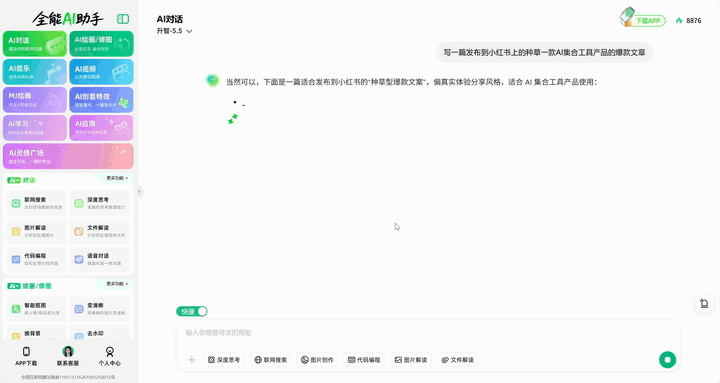
Task: Open the 智能抠图 tool
Action: click(36, 309)
